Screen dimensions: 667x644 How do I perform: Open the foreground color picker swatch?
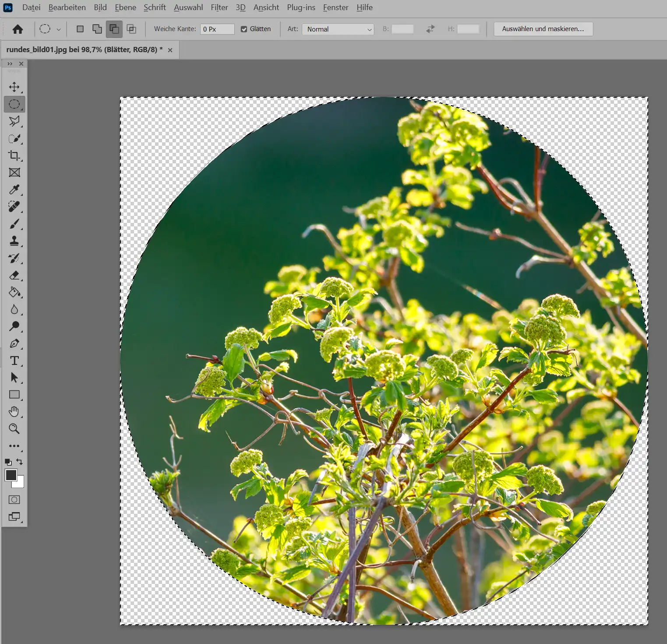click(x=11, y=474)
